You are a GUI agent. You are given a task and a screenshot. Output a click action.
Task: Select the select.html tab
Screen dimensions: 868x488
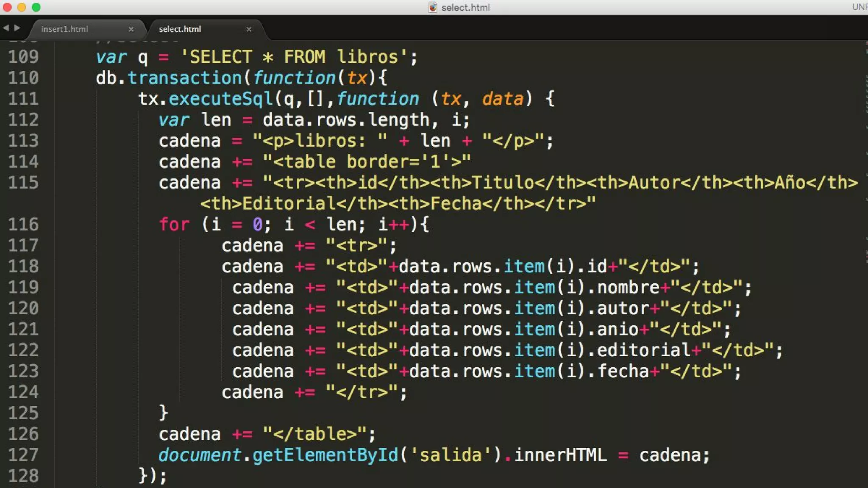(x=180, y=29)
